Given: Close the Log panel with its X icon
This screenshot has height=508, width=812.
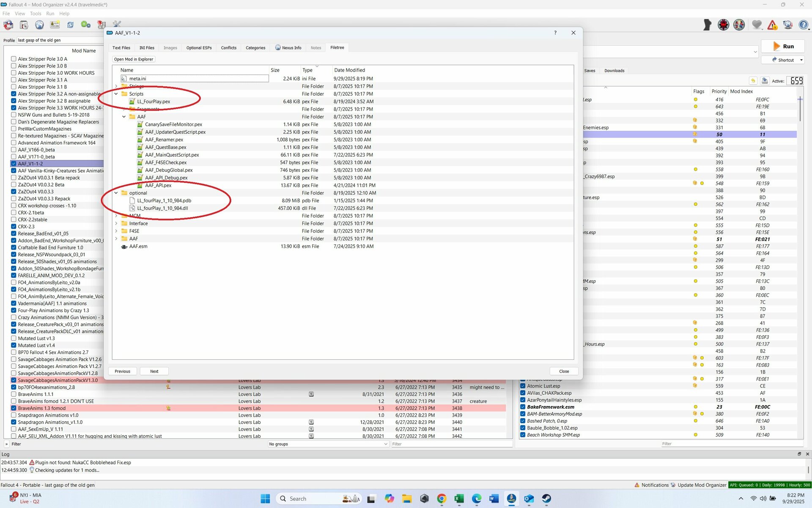Looking at the screenshot, I should tap(807, 454).
